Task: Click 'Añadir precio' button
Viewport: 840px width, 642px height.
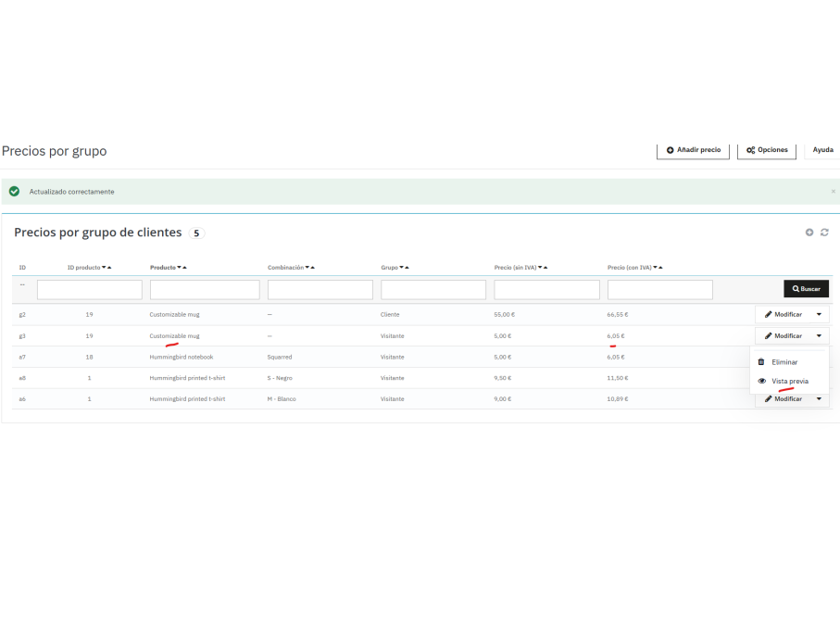Action: (694, 150)
